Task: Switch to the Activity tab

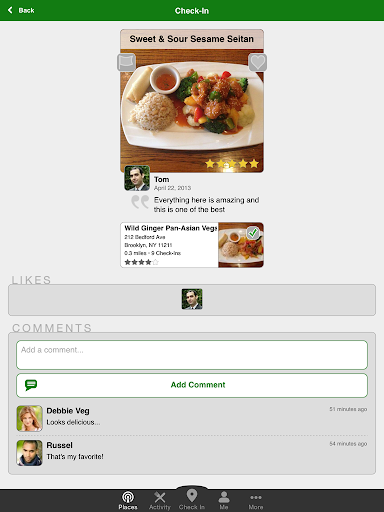Action: coord(160,500)
